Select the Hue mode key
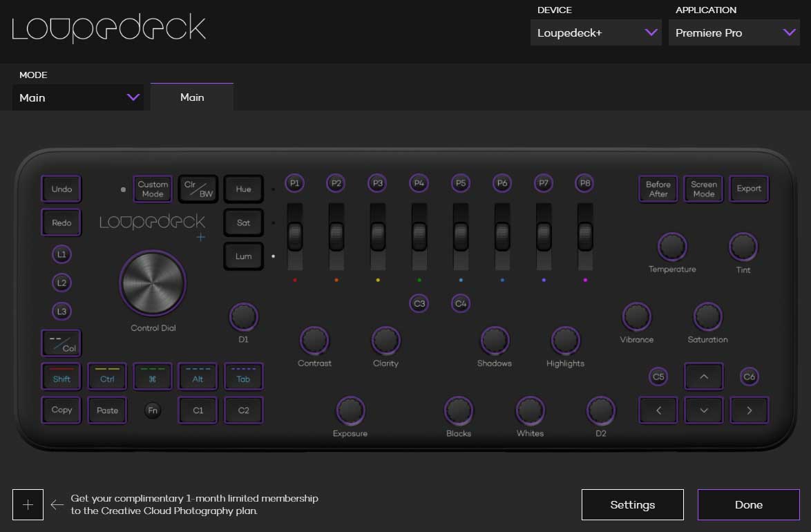The width and height of the screenshot is (811, 532). (243, 189)
